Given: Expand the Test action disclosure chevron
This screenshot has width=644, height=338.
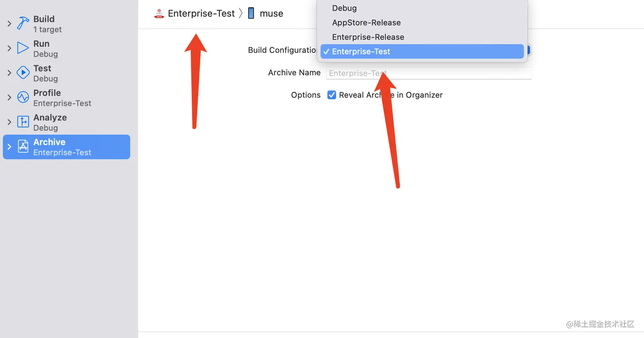Looking at the screenshot, I should [9, 73].
